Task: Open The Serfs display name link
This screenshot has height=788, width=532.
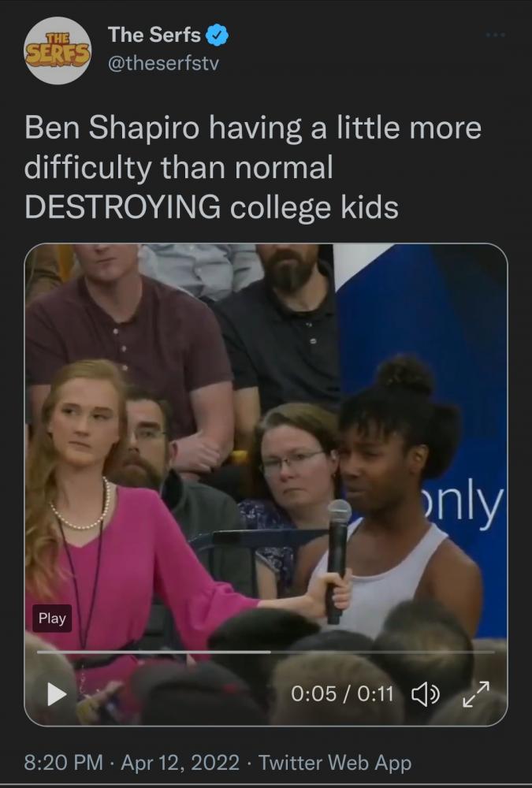Action: 154,35
